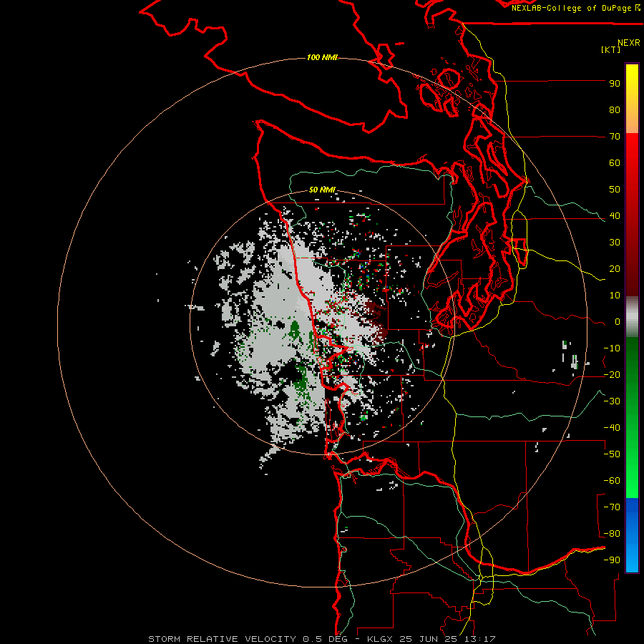Click the -10 knot scale label
The width and height of the screenshot is (644, 644).
[x=612, y=348]
